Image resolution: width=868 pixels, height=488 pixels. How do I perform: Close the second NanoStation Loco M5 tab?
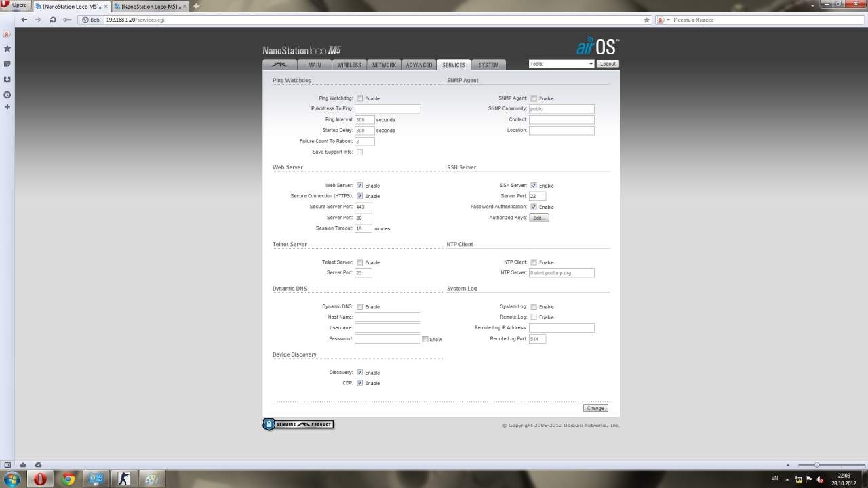[184, 6]
